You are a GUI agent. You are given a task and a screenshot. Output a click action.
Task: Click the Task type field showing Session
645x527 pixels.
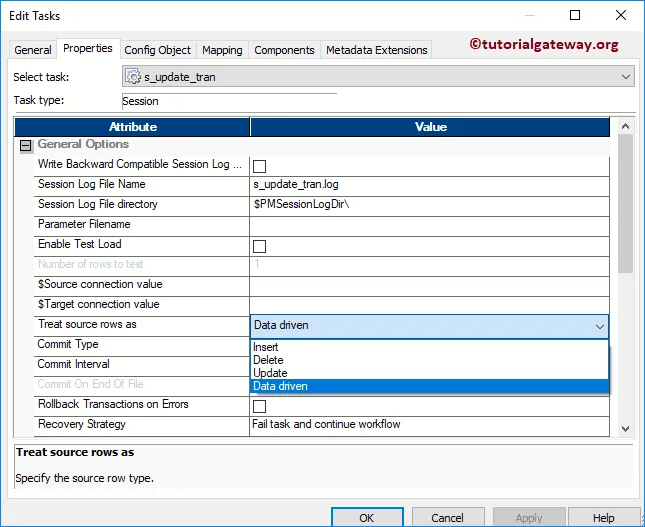coord(229,101)
